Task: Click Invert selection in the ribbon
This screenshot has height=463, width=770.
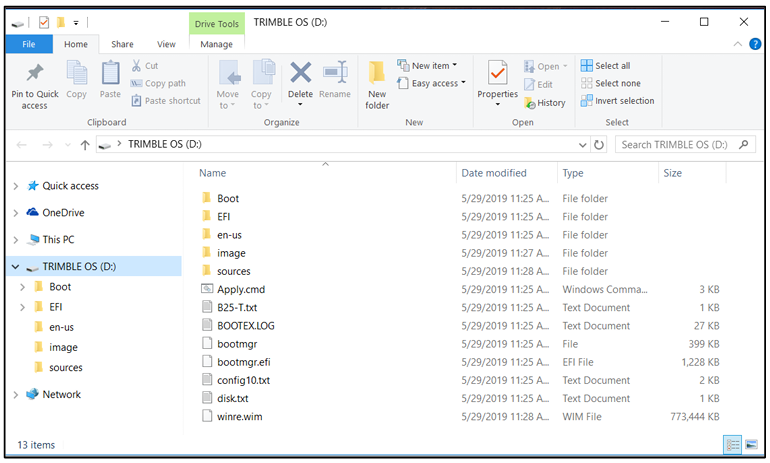Action: click(617, 101)
